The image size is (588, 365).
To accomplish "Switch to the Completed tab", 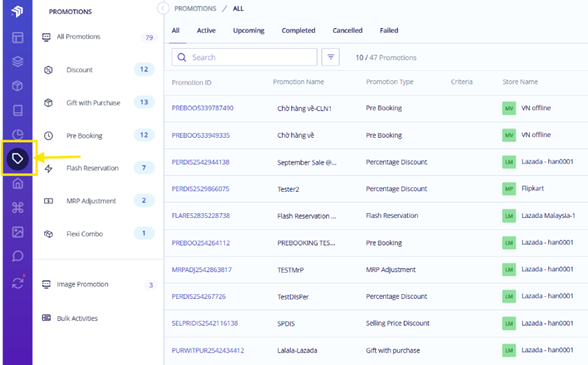I will (x=298, y=30).
